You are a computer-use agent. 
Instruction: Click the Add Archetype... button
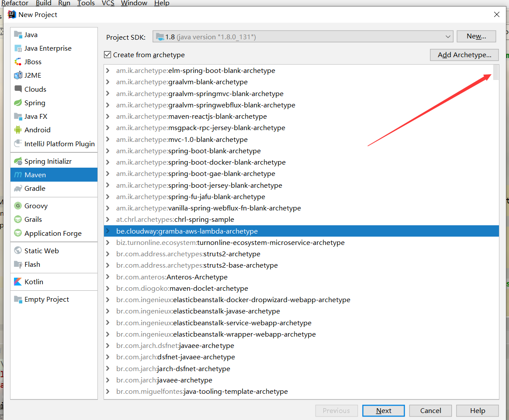[x=464, y=55]
